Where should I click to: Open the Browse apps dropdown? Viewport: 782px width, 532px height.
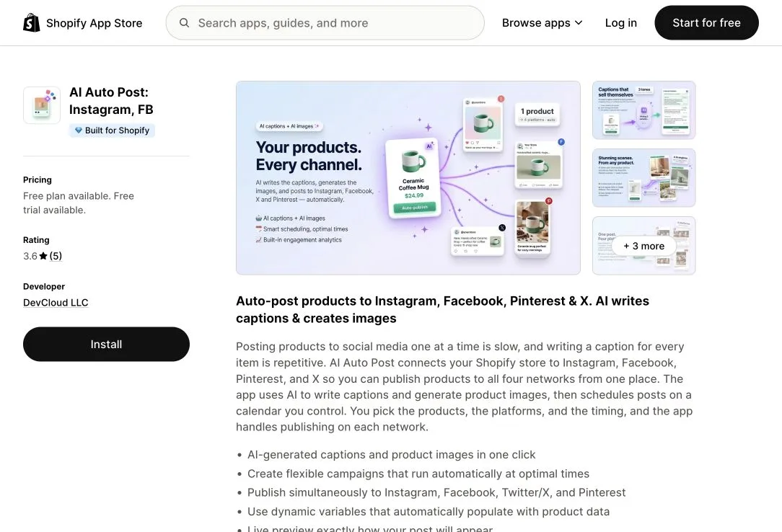(542, 23)
